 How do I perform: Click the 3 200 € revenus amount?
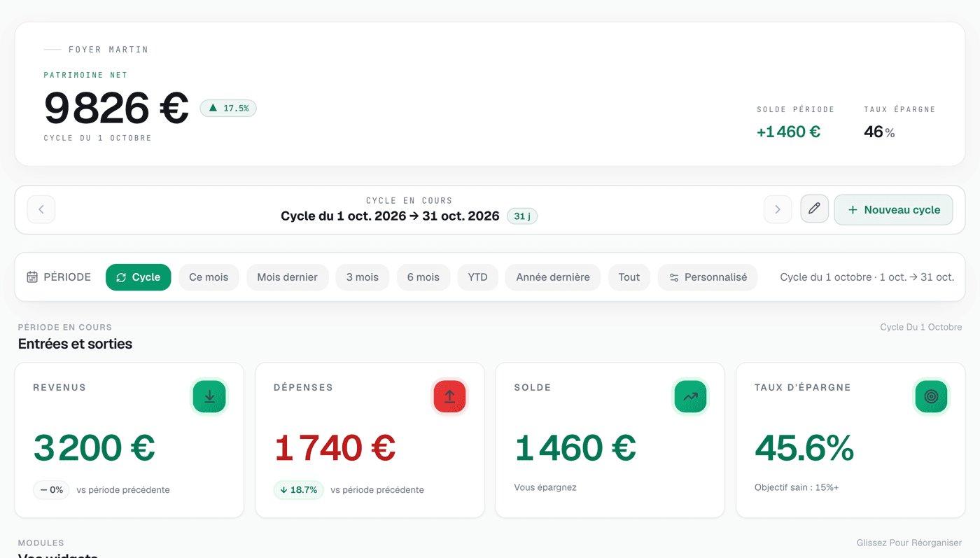tap(94, 448)
